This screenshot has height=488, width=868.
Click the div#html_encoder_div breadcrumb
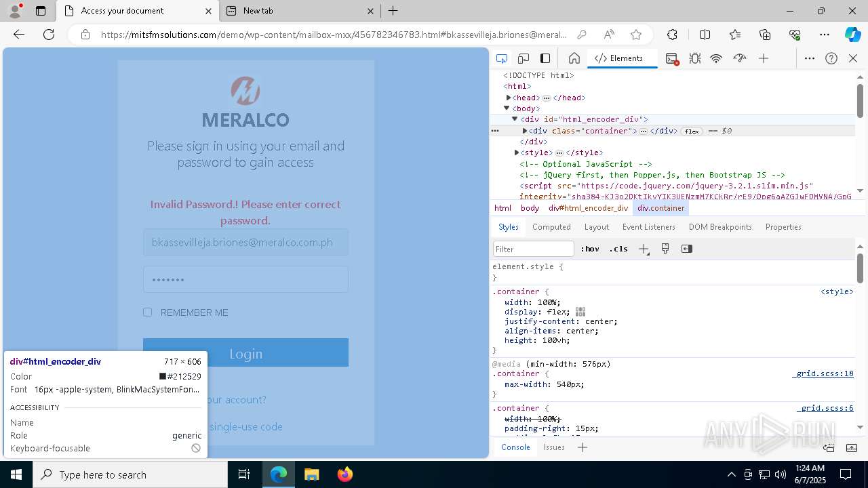coord(589,208)
